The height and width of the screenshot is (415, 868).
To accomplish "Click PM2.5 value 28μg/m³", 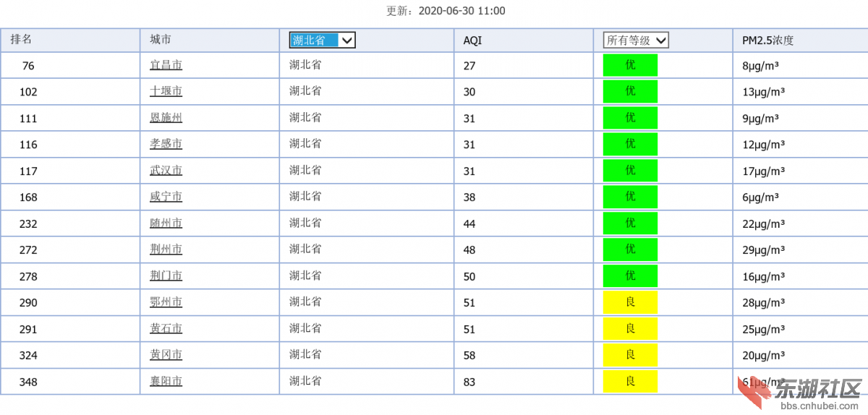I will tap(763, 303).
